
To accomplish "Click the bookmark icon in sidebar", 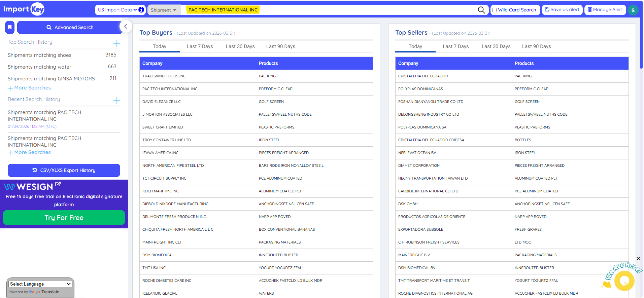I will click(x=10, y=27).
